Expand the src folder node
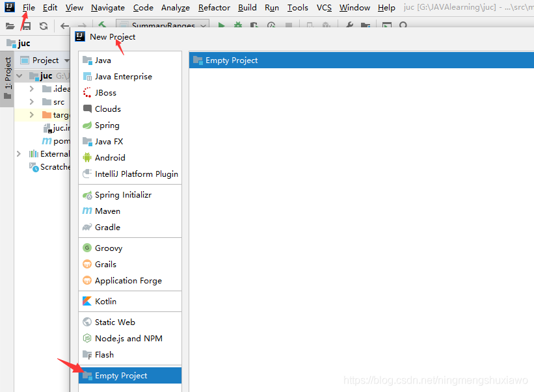The width and height of the screenshot is (534, 392). pyautogui.click(x=31, y=102)
